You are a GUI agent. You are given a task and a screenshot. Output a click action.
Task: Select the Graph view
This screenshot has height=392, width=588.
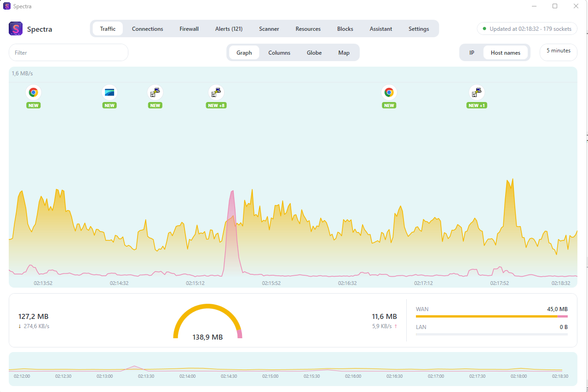[244, 53]
